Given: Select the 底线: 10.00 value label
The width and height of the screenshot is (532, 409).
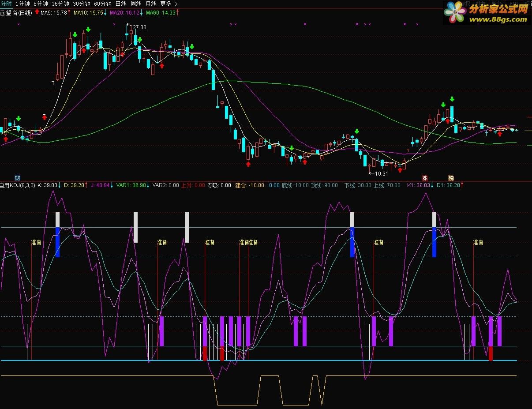Looking at the screenshot, I should [295, 185].
